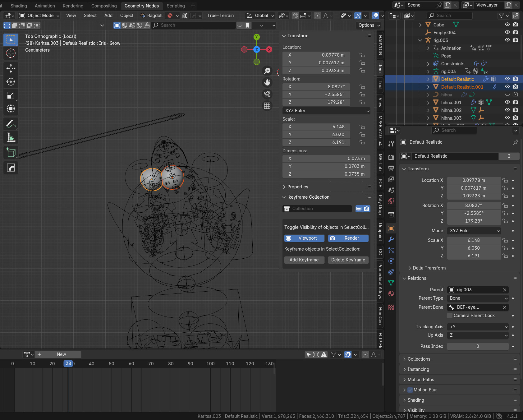Open XYZ Euler rotation mode dropdown in sidebar
The height and width of the screenshot is (420, 523).
[x=326, y=111]
